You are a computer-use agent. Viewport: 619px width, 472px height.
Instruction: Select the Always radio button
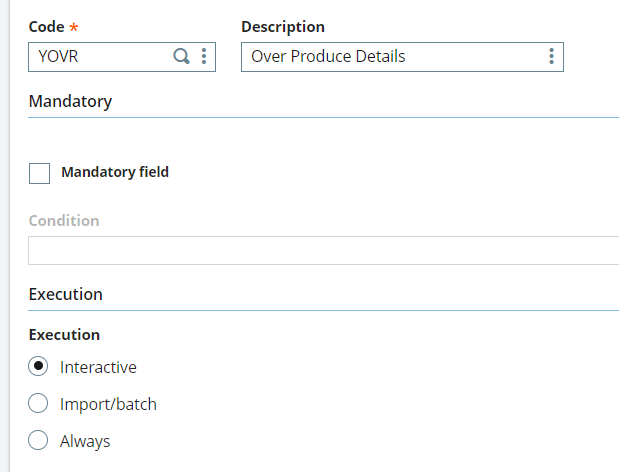pyautogui.click(x=39, y=441)
